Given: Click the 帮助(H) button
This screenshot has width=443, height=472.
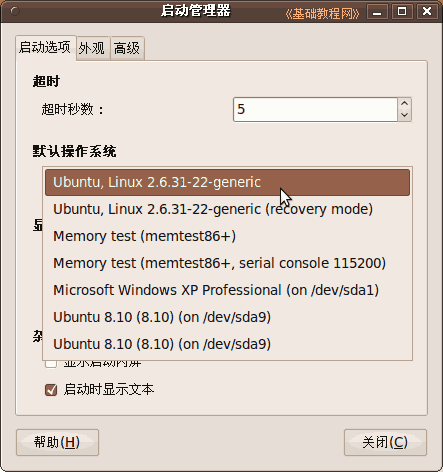Looking at the screenshot, I should click(x=57, y=442).
